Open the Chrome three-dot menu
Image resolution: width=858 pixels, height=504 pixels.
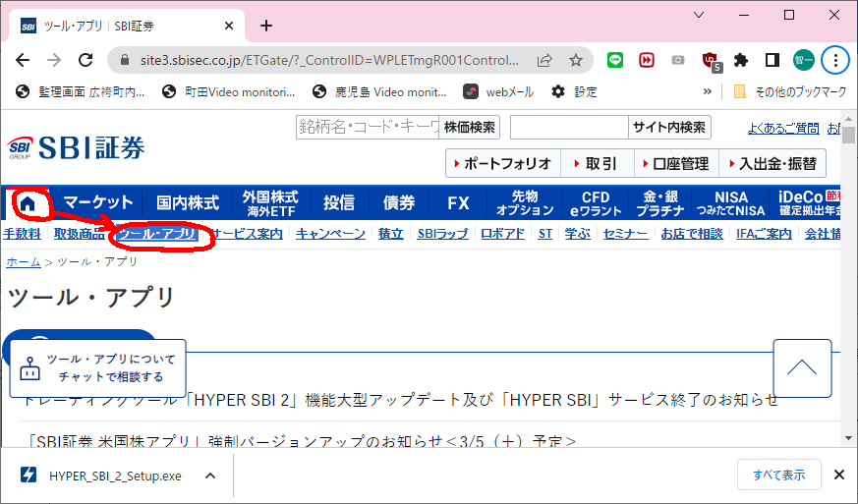coord(835,60)
